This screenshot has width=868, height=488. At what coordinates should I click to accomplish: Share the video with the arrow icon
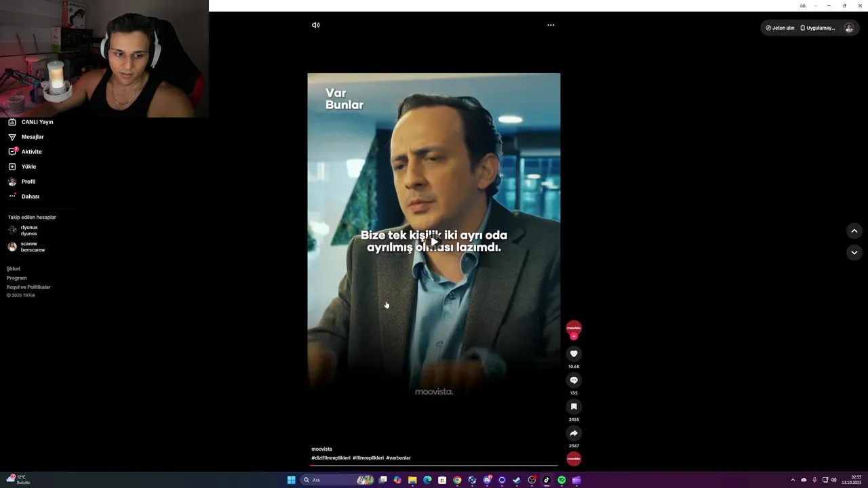(574, 433)
